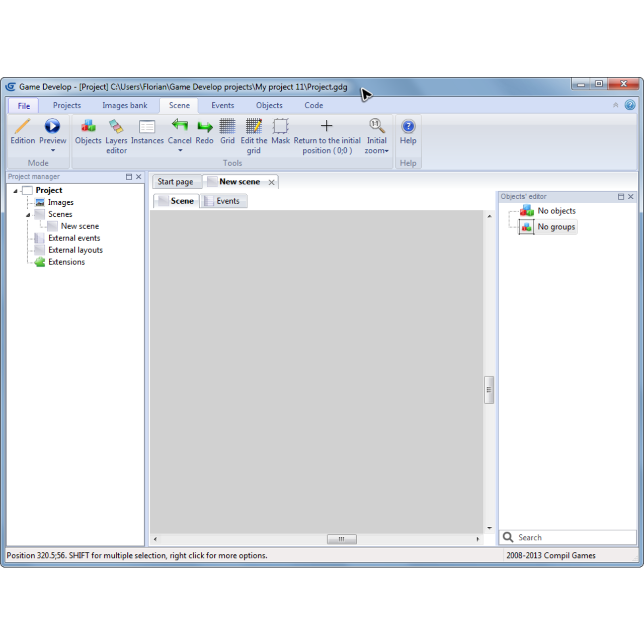
Task: Click horizontal scrollbar thumb of scene
Action: 342,539
